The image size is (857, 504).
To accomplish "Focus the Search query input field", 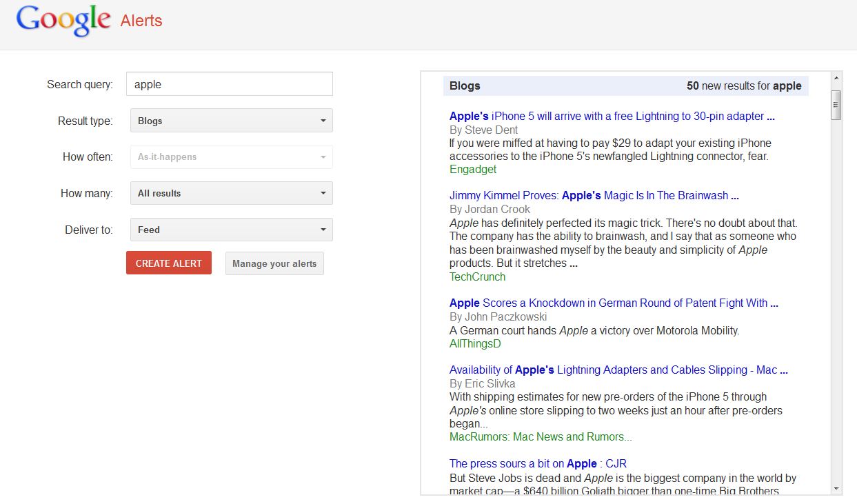I will (x=229, y=84).
